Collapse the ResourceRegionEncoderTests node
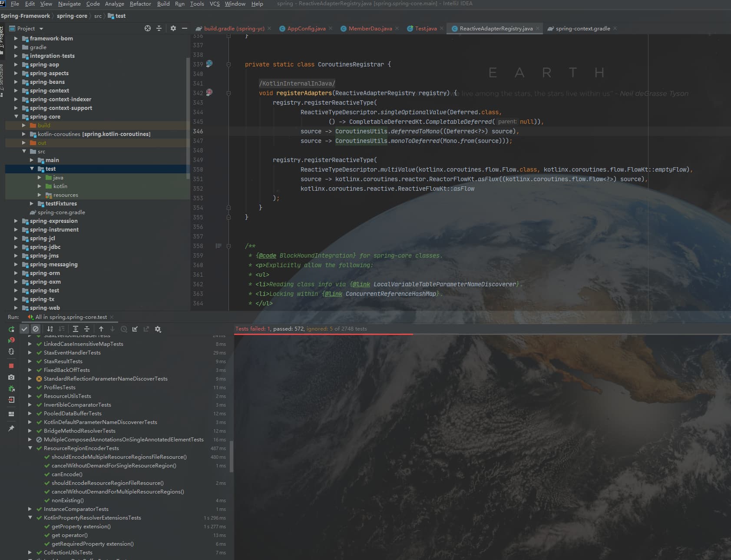Screen dimensions: 731x560 coord(30,448)
